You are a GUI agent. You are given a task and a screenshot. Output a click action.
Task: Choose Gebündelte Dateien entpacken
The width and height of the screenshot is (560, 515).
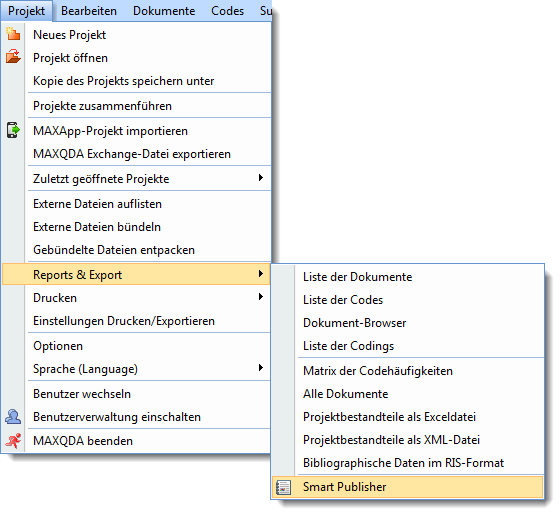[136, 250]
